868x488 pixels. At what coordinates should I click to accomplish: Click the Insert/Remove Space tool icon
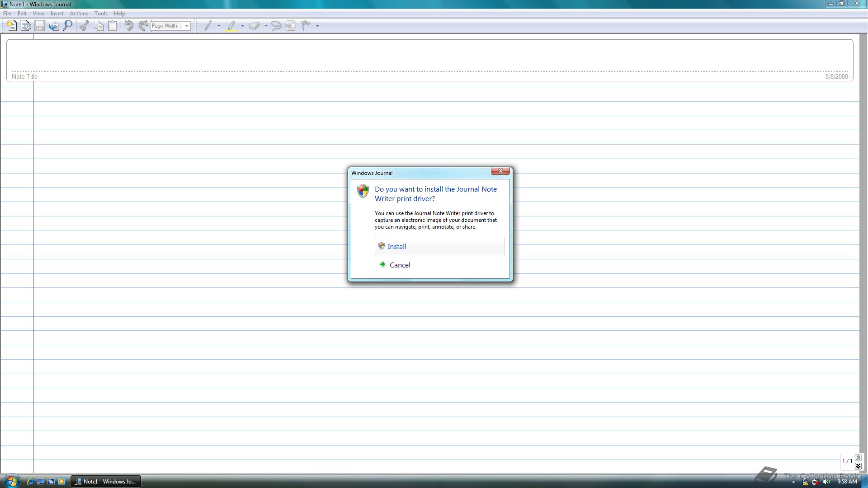[x=290, y=26]
